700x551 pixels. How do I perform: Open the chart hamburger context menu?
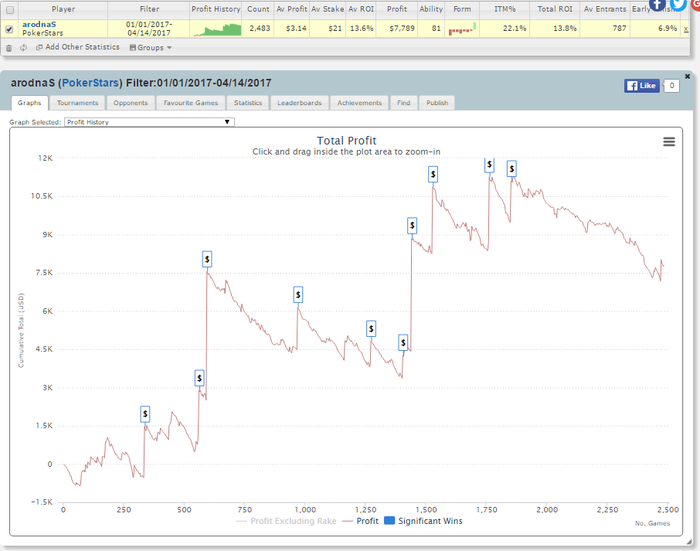pyautogui.click(x=669, y=142)
